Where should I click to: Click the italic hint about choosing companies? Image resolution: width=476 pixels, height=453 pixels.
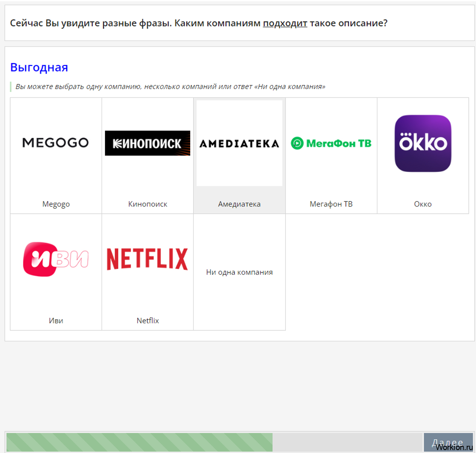tap(170, 86)
